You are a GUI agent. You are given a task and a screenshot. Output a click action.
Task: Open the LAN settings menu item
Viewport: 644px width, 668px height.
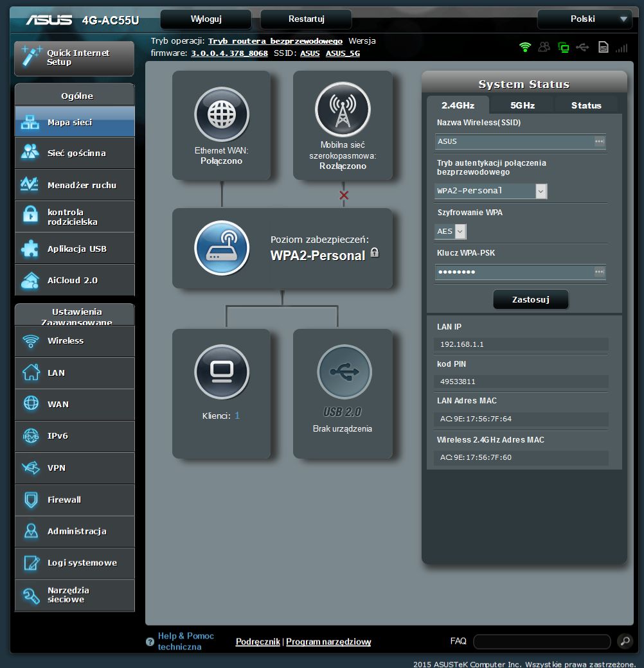tap(75, 373)
